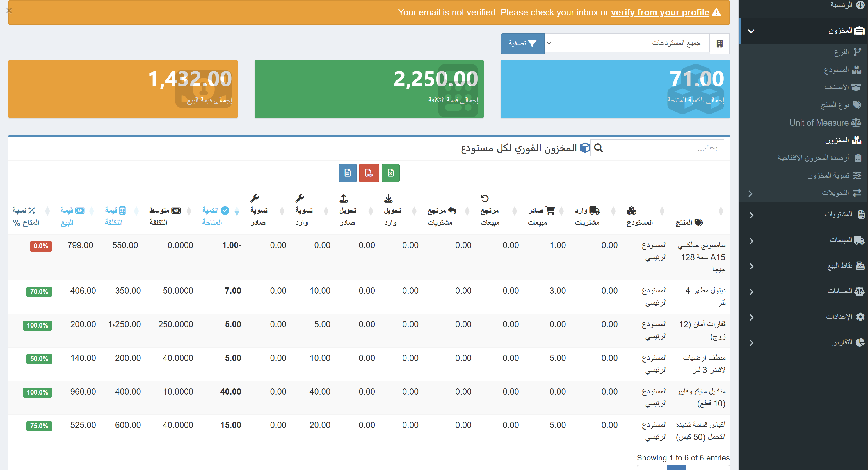Viewport: 868px width, 470px height.
Task: Expand the الحسابات menu chevron
Action: (x=751, y=292)
